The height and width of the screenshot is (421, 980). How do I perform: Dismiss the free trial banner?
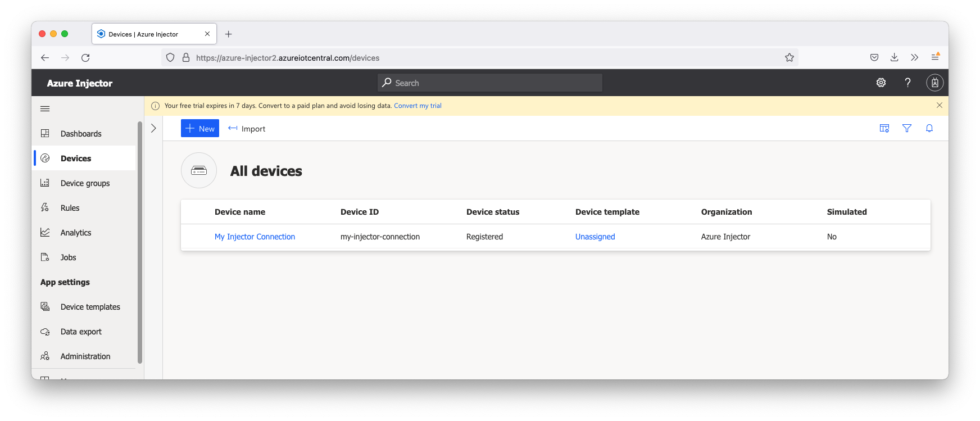[x=939, y=105]
